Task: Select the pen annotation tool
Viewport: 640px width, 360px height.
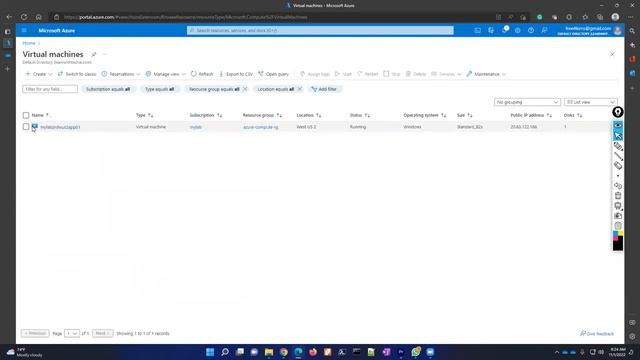Action: pyautogui.click(x=618, y=146)
